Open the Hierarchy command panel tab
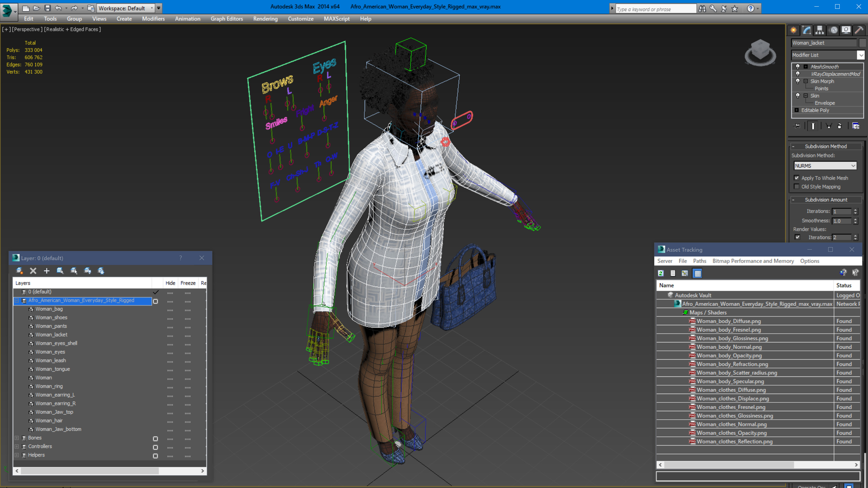This screenshot has height=488, width=868. pos(819,30)
